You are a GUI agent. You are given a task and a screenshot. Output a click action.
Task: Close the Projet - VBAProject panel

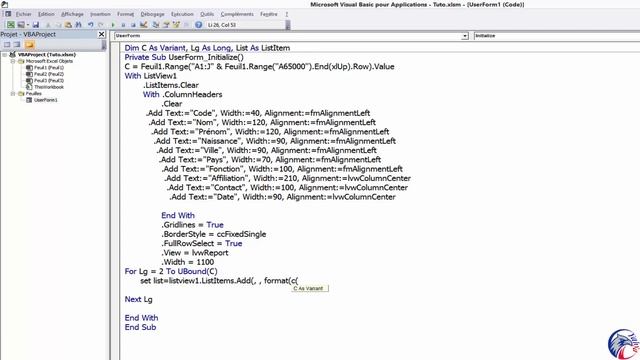pos(102,34)
